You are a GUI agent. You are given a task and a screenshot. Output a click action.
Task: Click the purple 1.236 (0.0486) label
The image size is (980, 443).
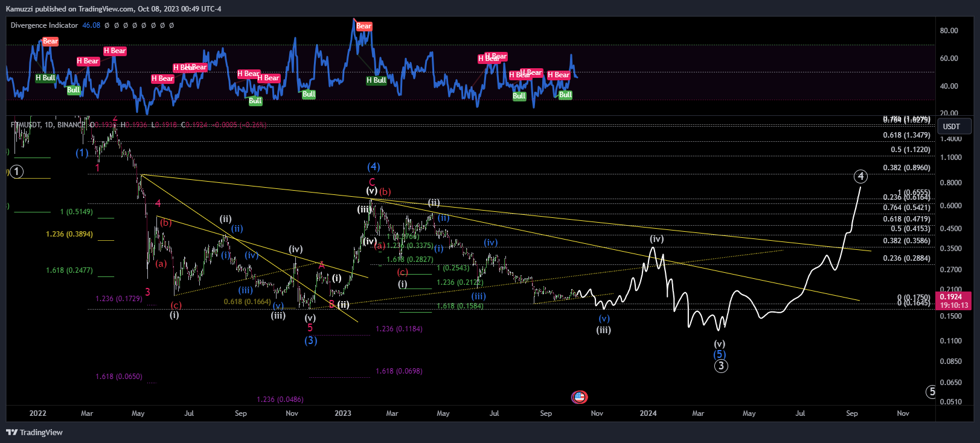tap(280, 400)
